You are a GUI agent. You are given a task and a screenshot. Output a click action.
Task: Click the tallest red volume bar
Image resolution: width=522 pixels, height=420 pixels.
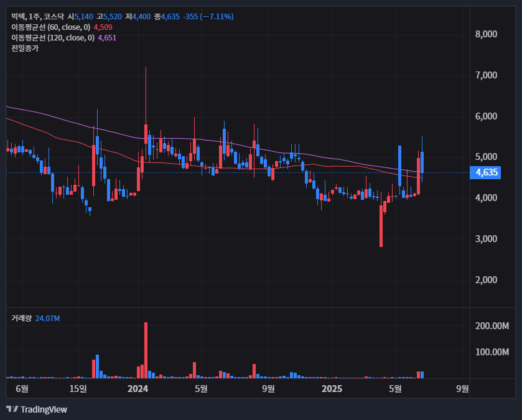(146, 350)
